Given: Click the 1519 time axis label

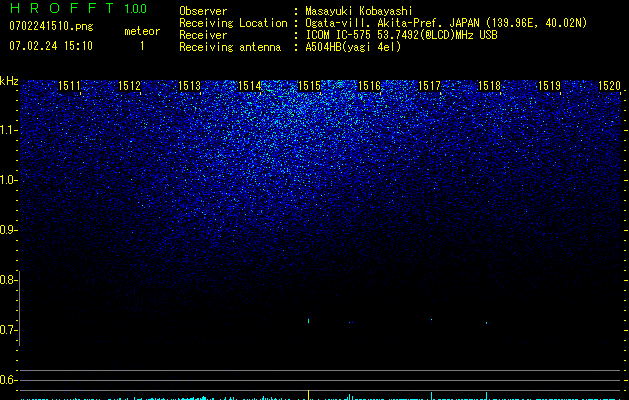Looking at the screenshot, I should point(549,86).
